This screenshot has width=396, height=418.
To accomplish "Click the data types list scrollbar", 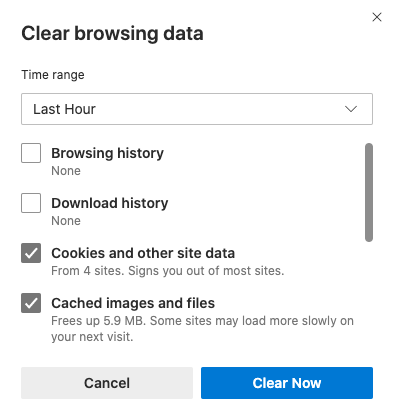I will (369, 192).
